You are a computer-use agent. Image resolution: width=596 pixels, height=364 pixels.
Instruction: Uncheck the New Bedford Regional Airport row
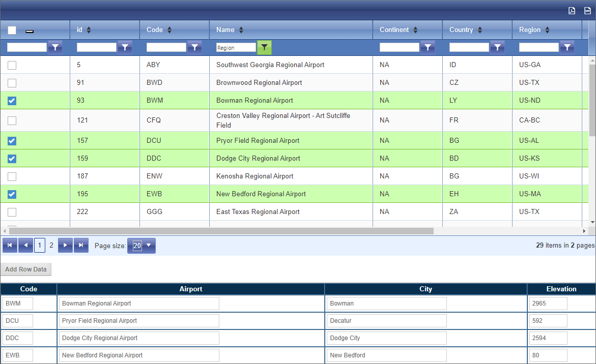(12, 194)
